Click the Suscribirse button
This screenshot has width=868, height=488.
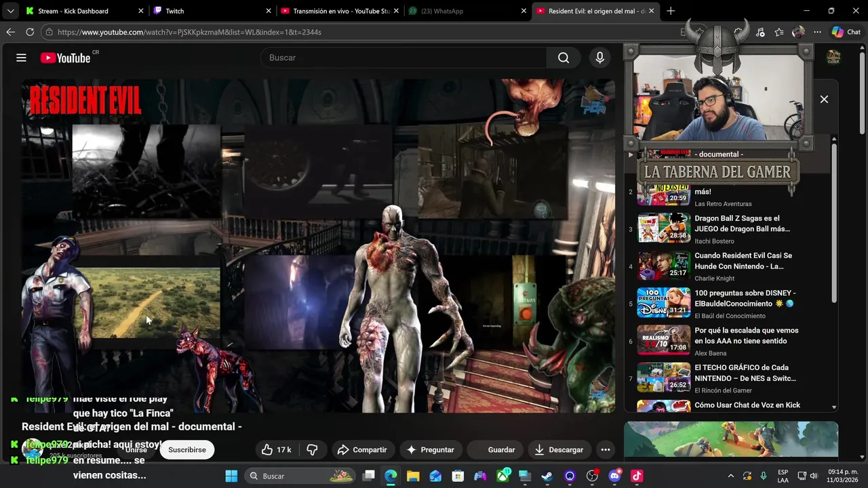187,449
